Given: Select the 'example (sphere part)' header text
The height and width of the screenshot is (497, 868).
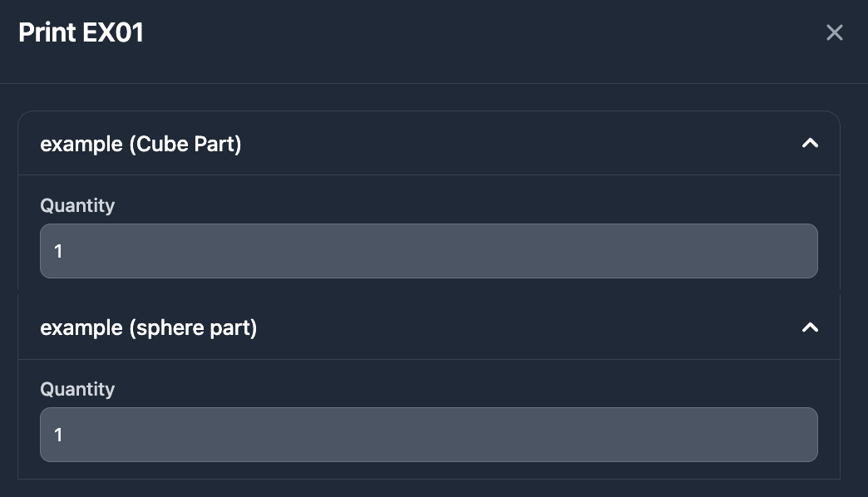Looking at the screenshot, I should click(x=149, y=327).
